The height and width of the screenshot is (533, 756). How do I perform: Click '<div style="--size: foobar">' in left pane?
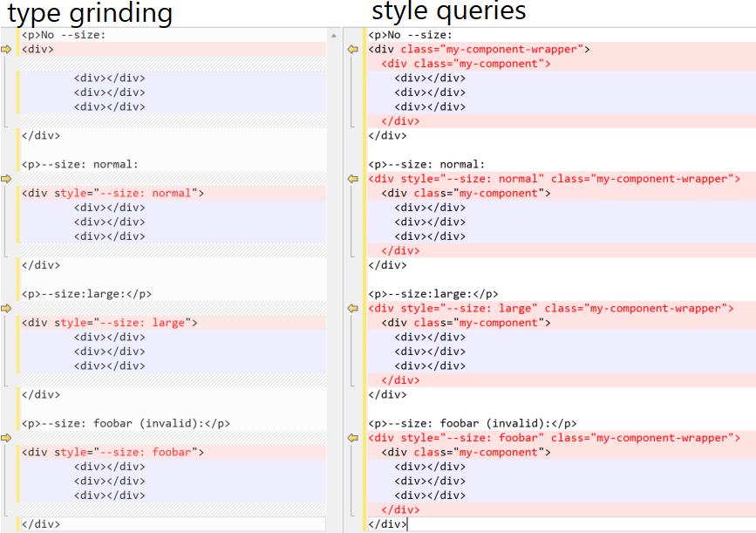click(x=112, y=453)
